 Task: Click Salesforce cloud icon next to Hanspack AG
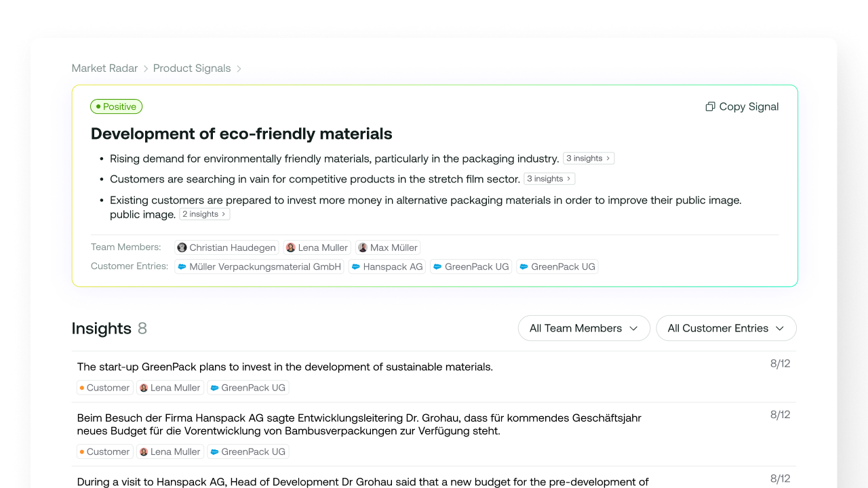355,266
